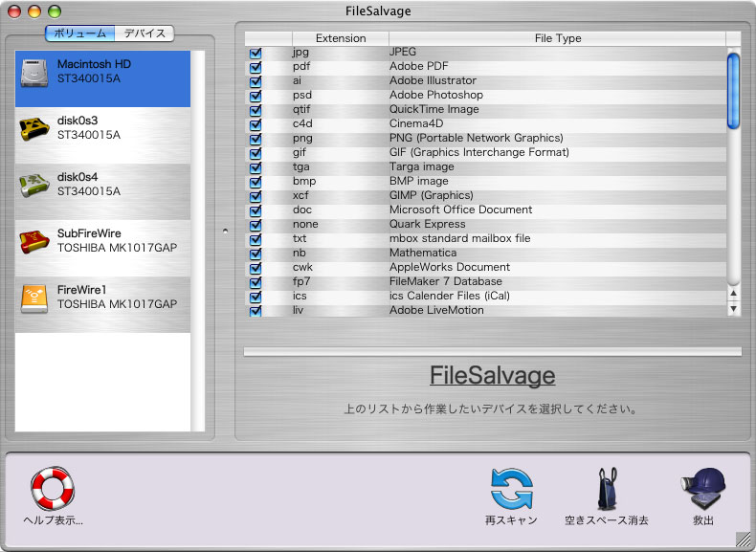The image size is (756, 552).
Task: Uncheck the qtif QuickTime Image checkbox
Action: click(x=256, y=110)
